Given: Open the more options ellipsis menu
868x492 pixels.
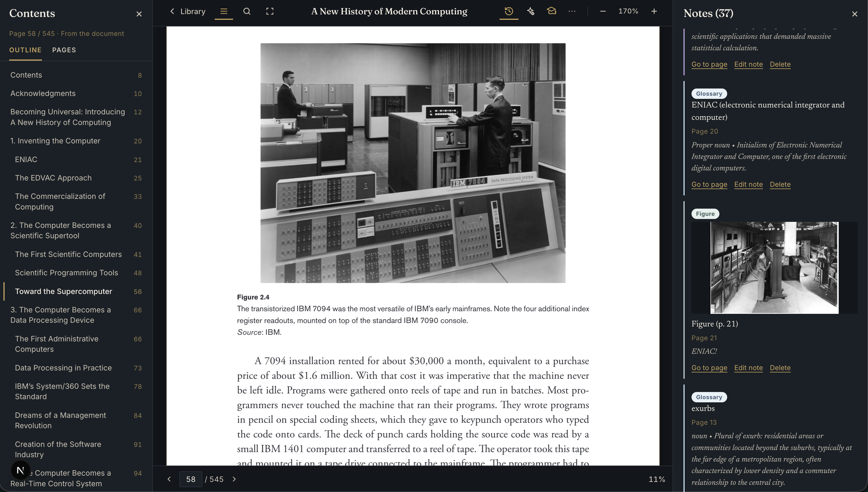Looking at the screenshot, I should pos(572,11).
